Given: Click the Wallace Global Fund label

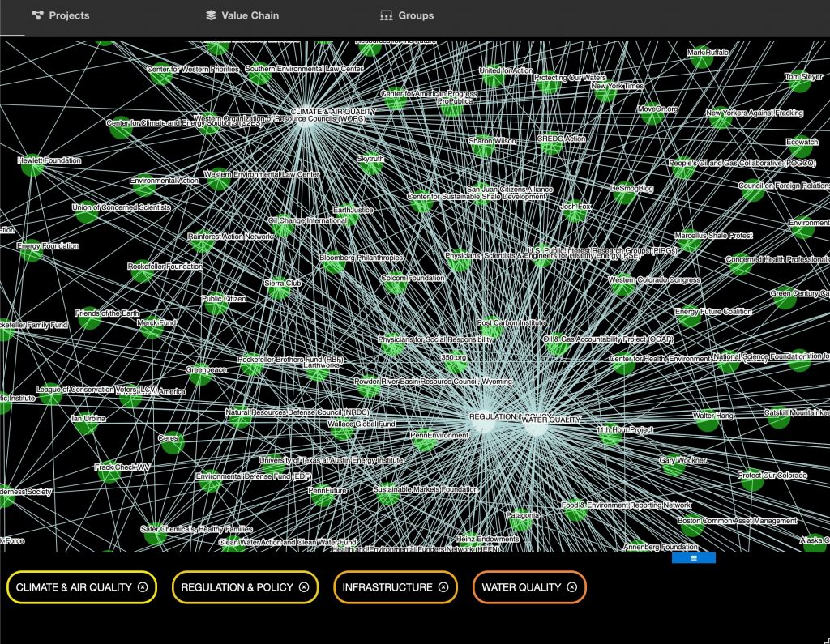Looking at the screenshot, I should [362, 424].
